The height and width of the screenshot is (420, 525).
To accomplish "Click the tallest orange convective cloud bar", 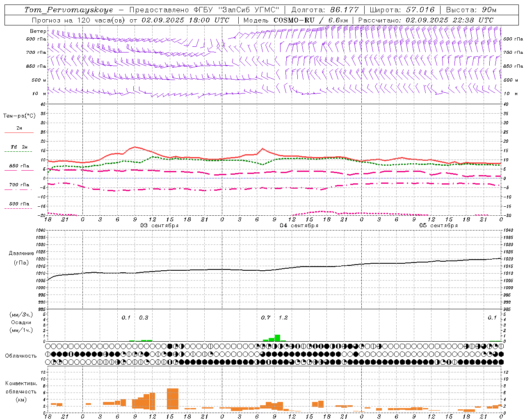I will pyautogui.click(x=173, y=399).
